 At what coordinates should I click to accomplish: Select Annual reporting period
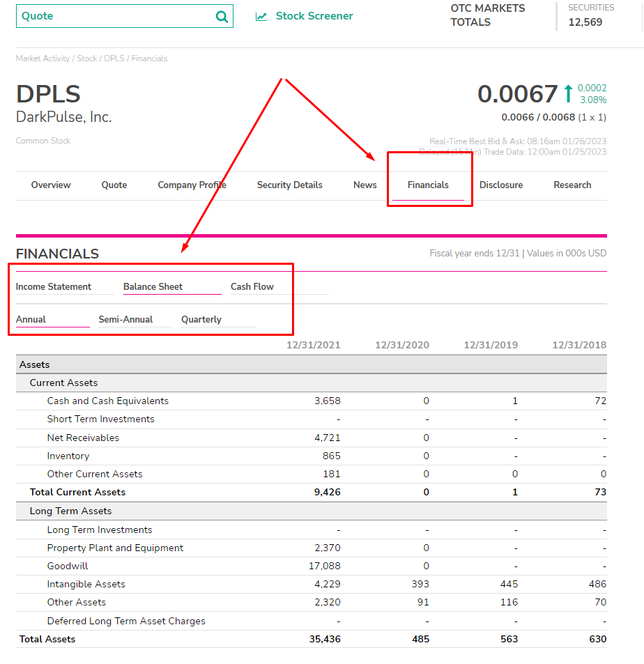(x=31, y=319)
